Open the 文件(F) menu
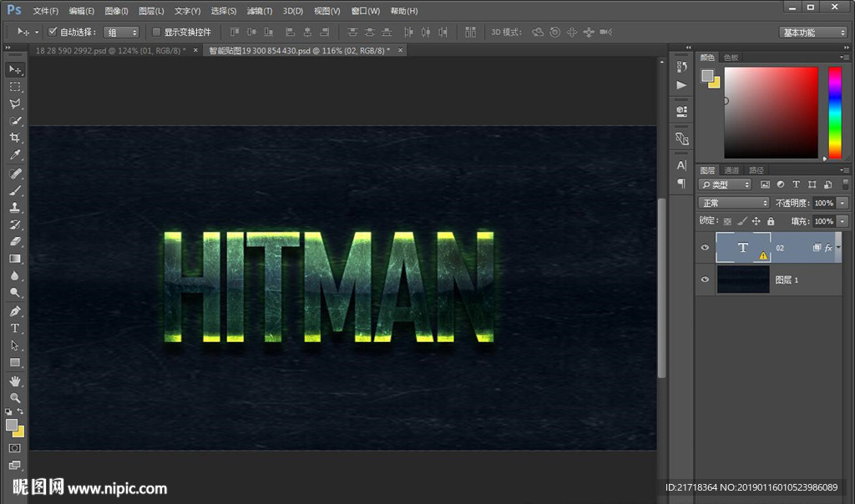The height and width of the screenshot is (504, 855). 46,11
